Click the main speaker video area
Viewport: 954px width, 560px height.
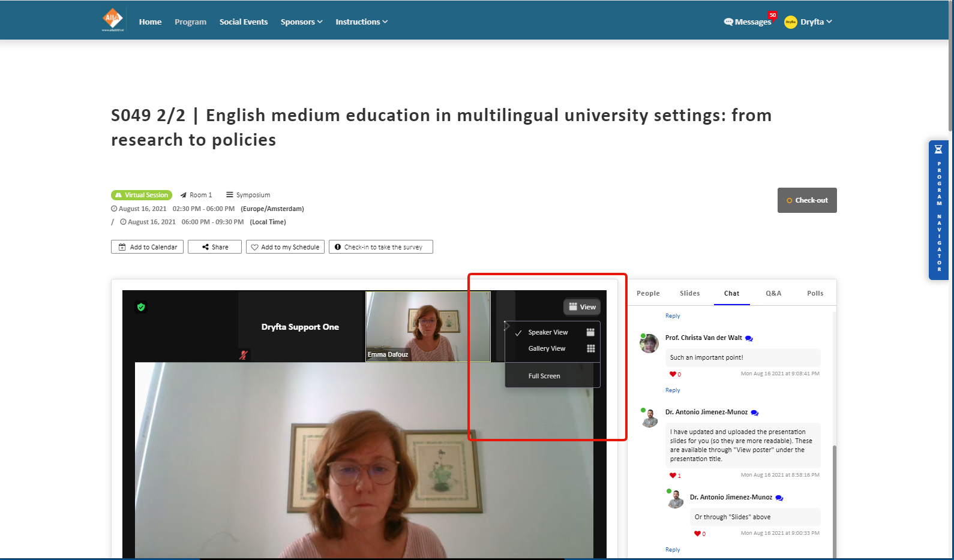click(x=364, y=460)
